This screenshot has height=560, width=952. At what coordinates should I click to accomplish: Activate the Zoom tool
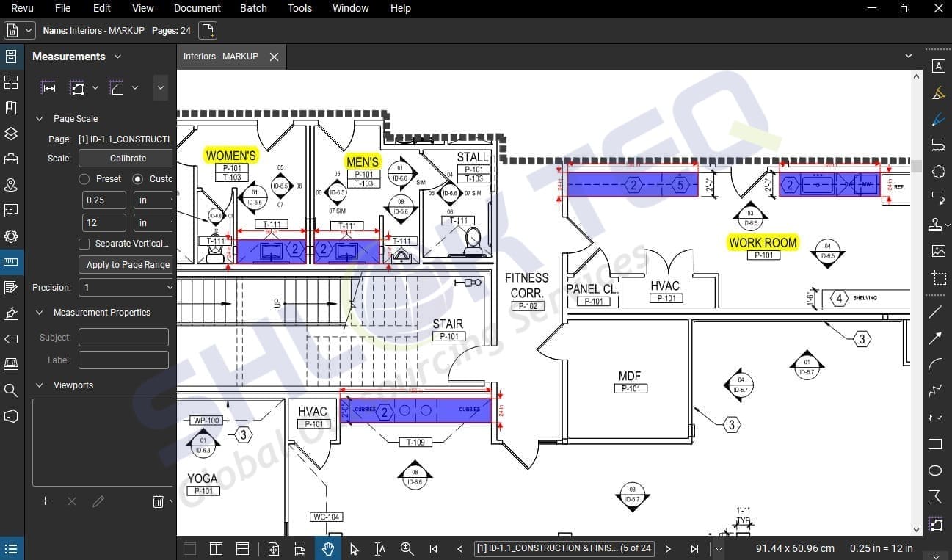click(407, 548)
